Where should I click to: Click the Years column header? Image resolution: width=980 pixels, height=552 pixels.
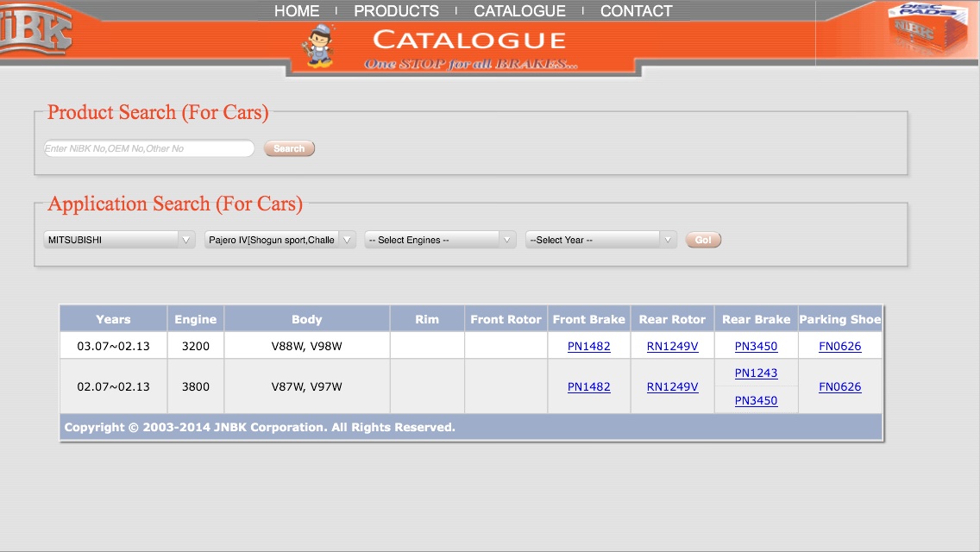click(113, 319)
